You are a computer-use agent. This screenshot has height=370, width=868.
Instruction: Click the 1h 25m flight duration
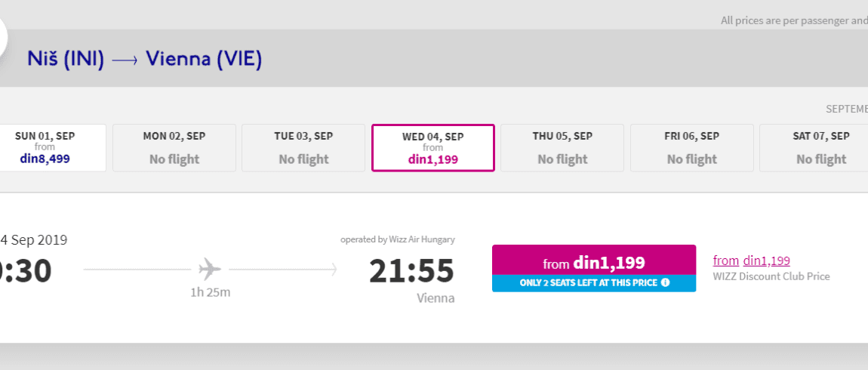pos(211,292)
